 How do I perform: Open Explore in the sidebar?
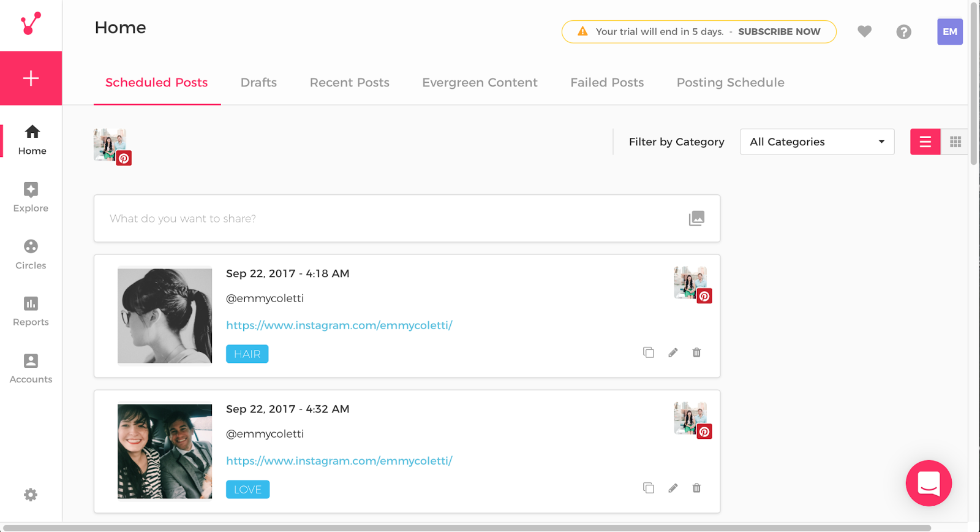coord(31,197)
